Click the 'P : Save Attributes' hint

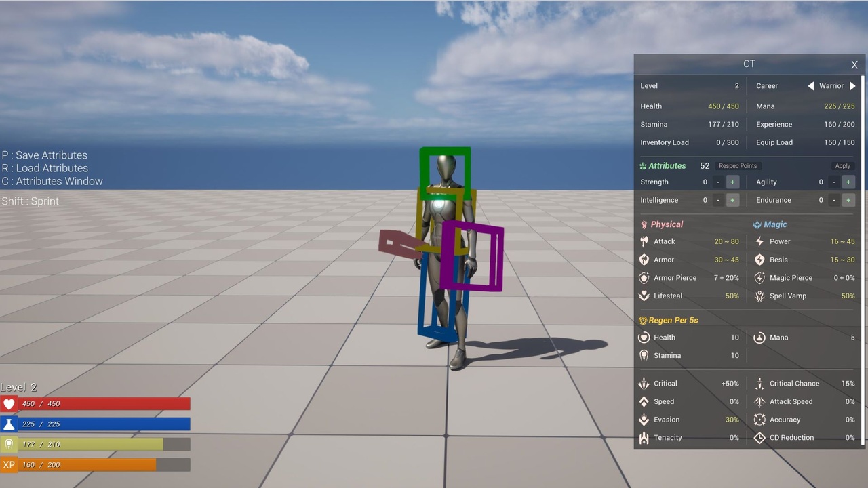point(45,155)
